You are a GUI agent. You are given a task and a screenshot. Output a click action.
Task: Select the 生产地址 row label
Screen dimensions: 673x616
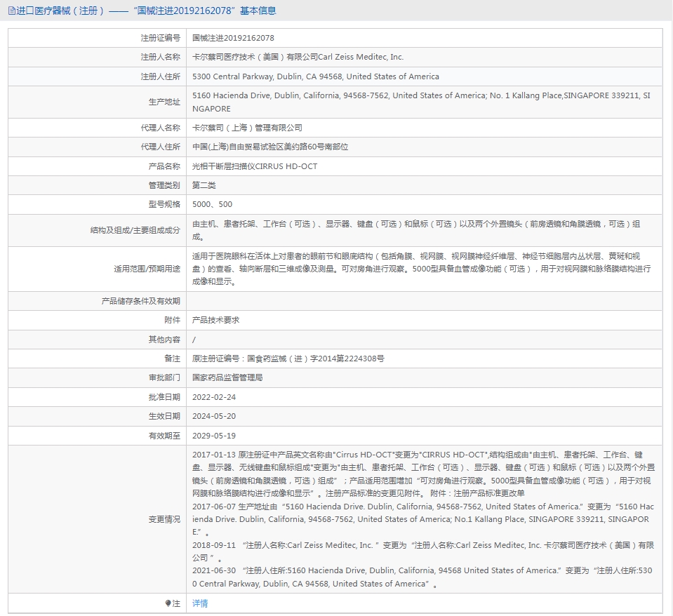(164, 102)
